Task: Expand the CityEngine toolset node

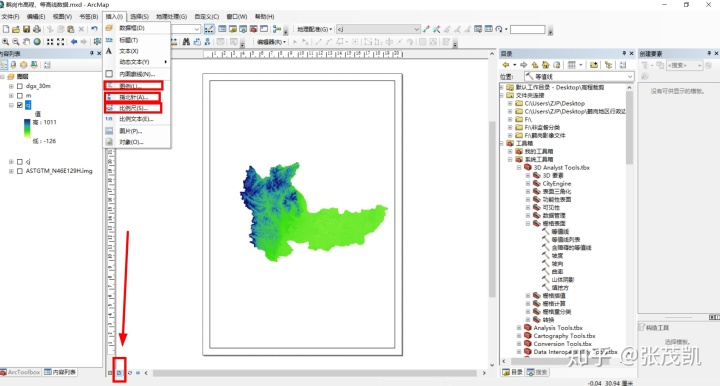Action: point(528,184)
